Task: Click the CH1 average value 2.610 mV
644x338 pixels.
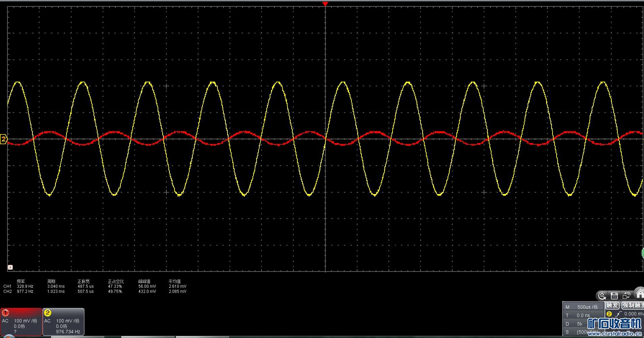Action: [178, 286]
